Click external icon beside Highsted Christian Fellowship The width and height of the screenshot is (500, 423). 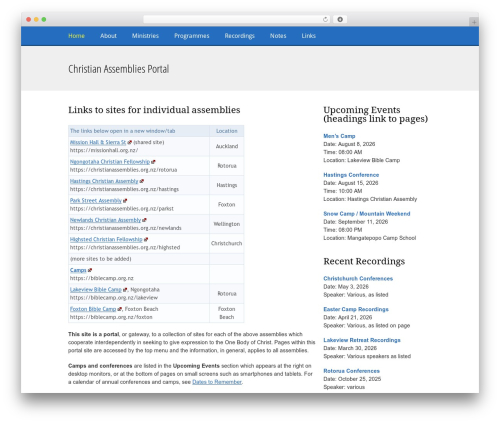coord(146,240)
